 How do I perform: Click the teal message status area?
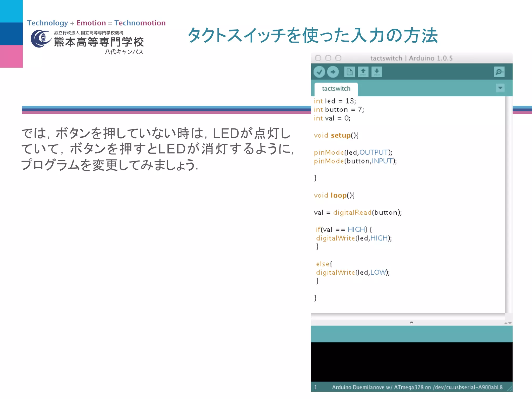[411, 334]
